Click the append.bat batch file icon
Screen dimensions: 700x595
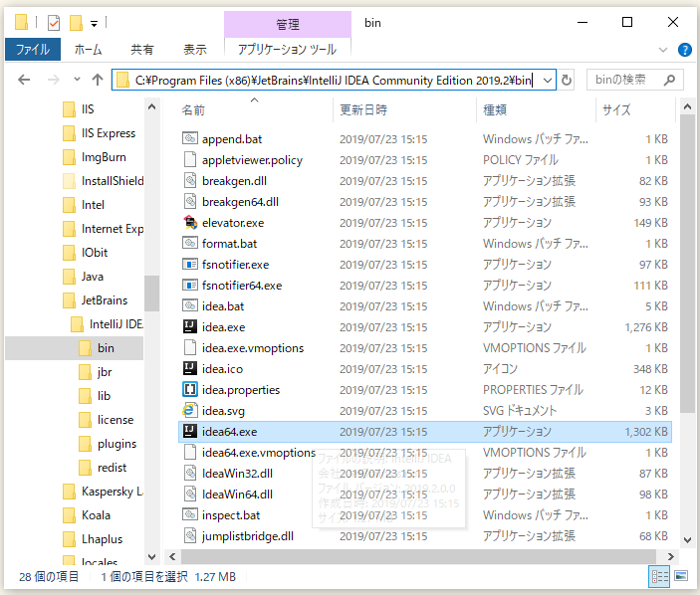[x=190, y=138]
